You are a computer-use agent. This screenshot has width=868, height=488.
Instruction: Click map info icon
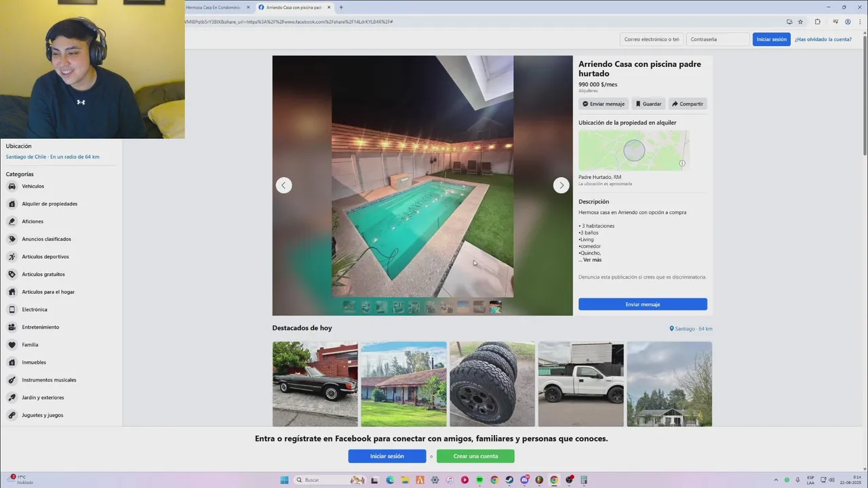682,163
